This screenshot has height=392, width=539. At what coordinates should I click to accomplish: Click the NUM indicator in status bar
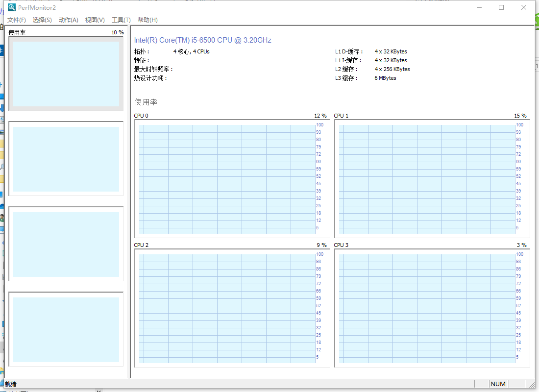pos(498,384)
